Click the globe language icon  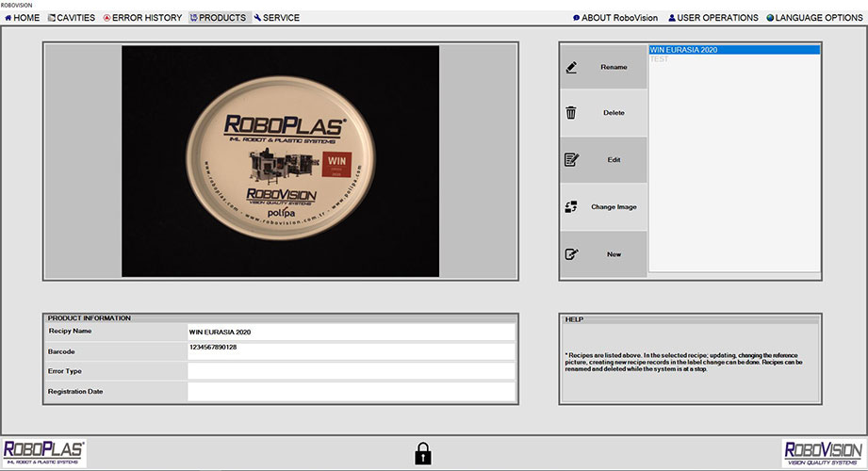click(769, 18)
